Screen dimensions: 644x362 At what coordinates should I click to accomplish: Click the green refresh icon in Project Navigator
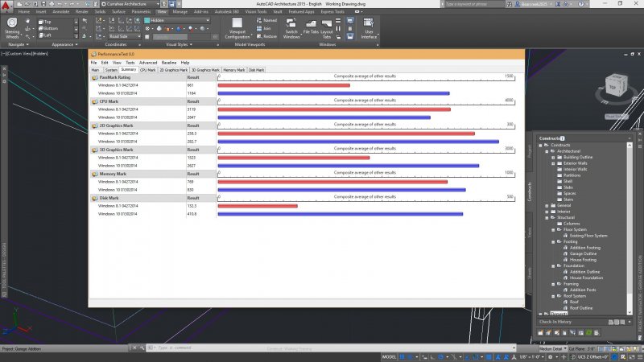(x=589, y=333)
